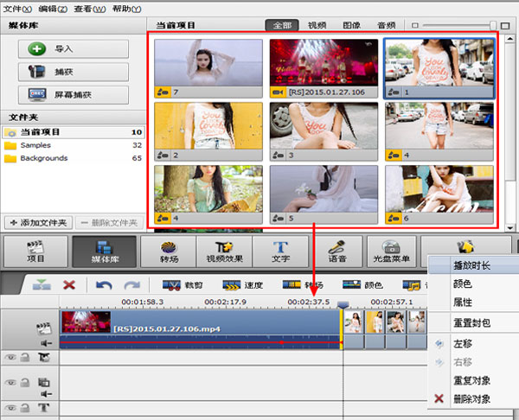Toggle lock on video effects track
Image resolution: width=519 pixels, height=420 pixels.
[25, 357]
